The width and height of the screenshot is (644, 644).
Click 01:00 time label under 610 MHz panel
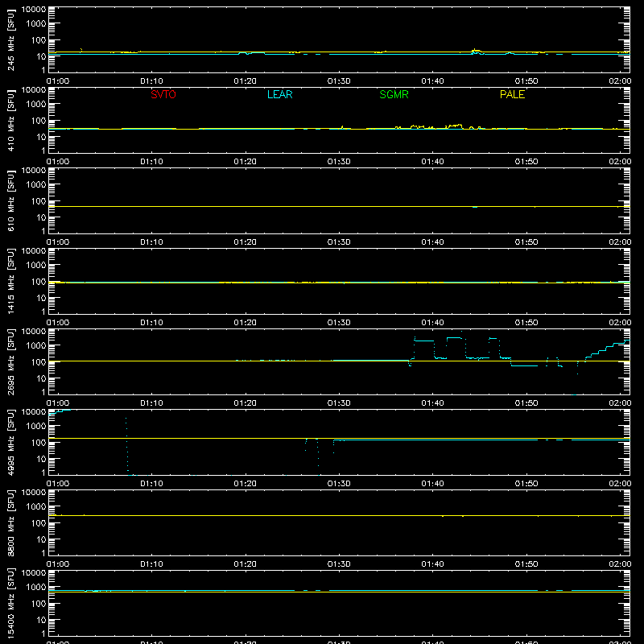click(58, 242)
